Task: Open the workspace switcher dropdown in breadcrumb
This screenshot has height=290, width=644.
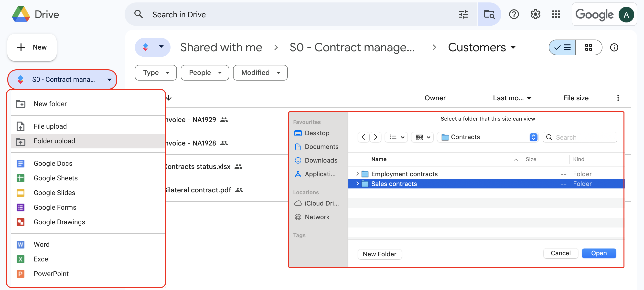Action: pyautogui.click(x=152, y=47)
